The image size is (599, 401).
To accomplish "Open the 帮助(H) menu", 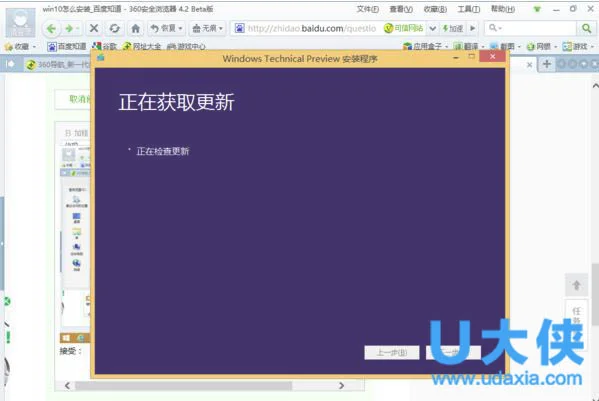I will [503, 9].
